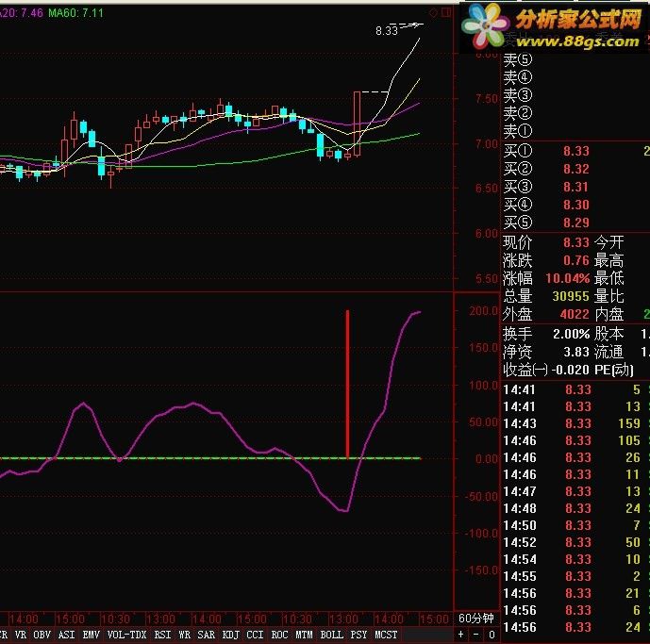650x644 pixels.
Task: Click the PE(动) label
Action: [x=614, y=370]
